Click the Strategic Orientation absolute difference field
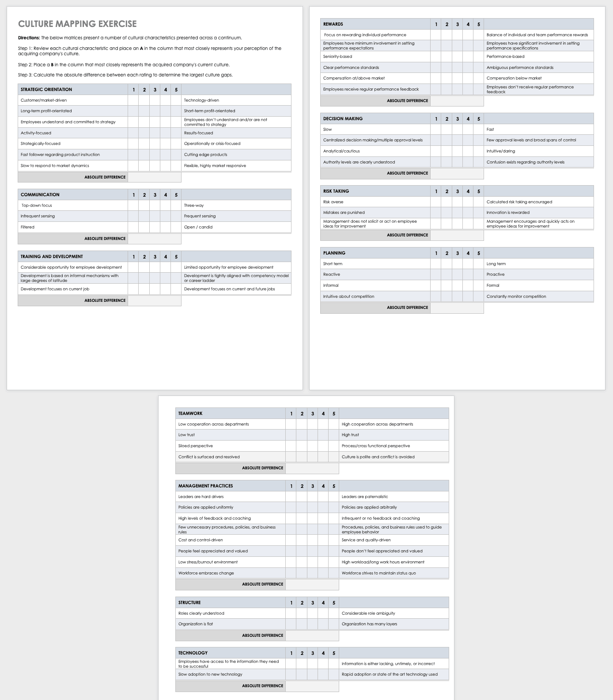This screenshot has height=700, width=613. click(155, 177)
